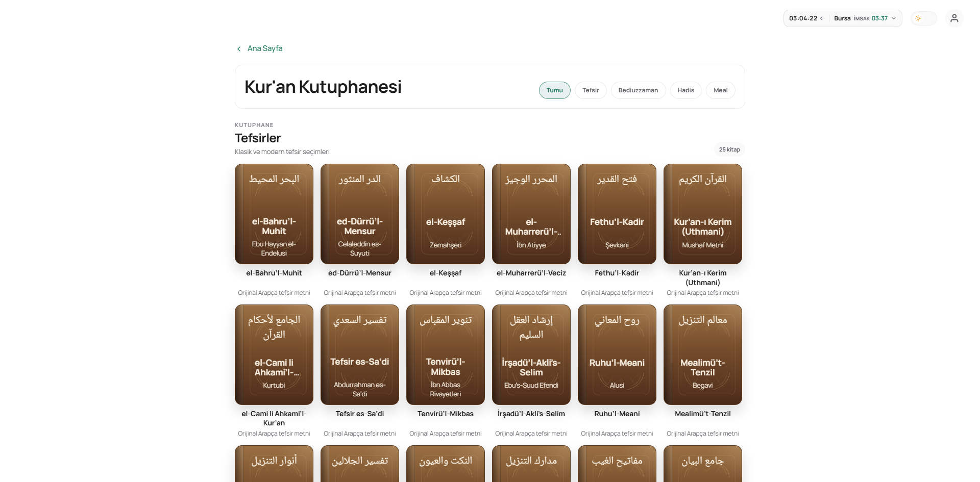Open the Mealimü't-Tenzil book cover
This screenshot has width=980, height=482.
click(x=703, y=354)
